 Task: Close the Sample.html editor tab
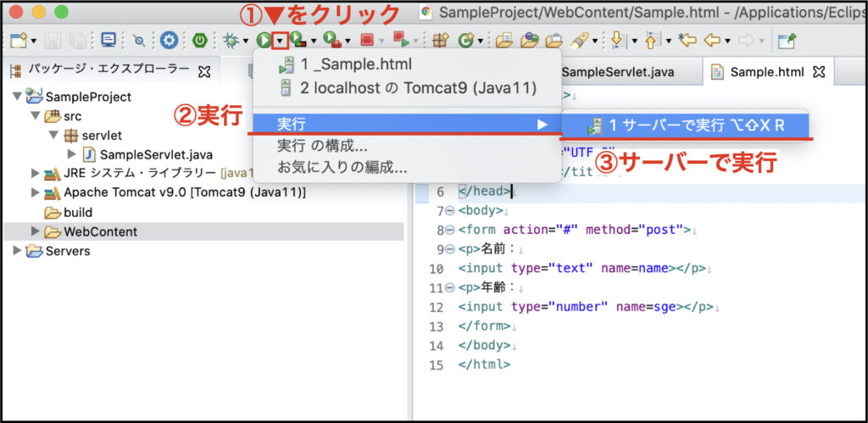coord(819,72)
